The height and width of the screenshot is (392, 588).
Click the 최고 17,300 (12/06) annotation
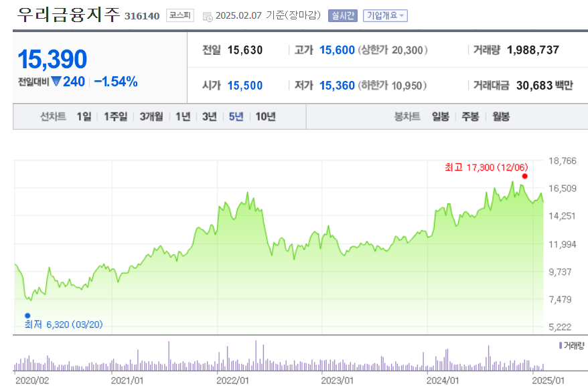(486, 167)
